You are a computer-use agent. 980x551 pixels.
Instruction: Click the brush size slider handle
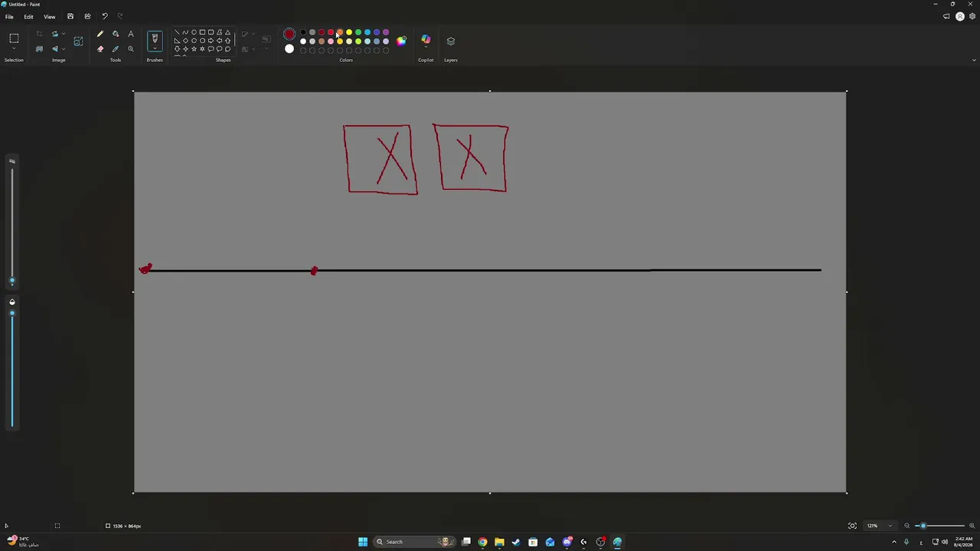tap(11, 280)
